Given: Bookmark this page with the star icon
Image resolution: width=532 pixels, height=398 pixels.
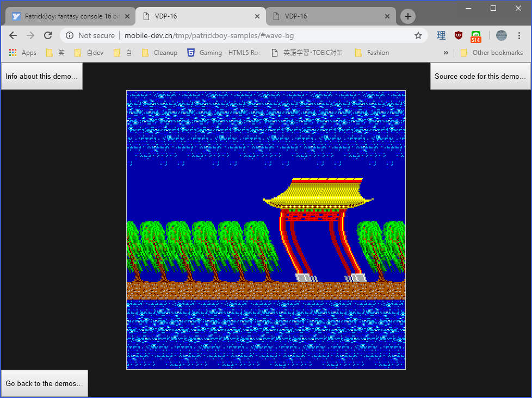Looking at the screenshot, I should coord(418,35).
